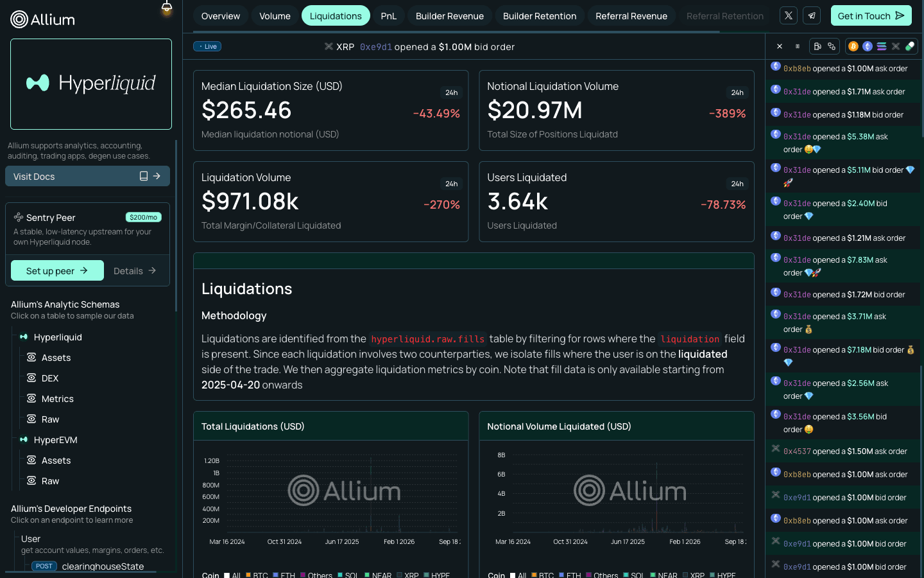Filter the feed by the pill token icon

tap(910, 46)
